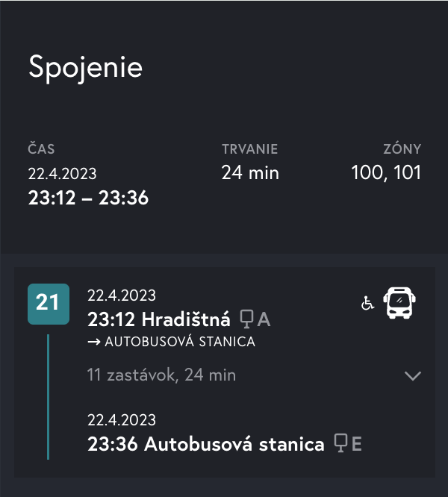This screenshot has height=497, width=448.
Task: Expand stops list with chevron arrow
Action: coord(413,375)
